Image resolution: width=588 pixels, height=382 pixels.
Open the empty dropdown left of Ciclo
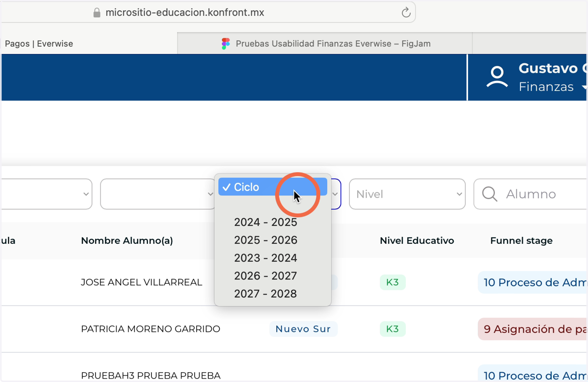click(x=158, y=194)
